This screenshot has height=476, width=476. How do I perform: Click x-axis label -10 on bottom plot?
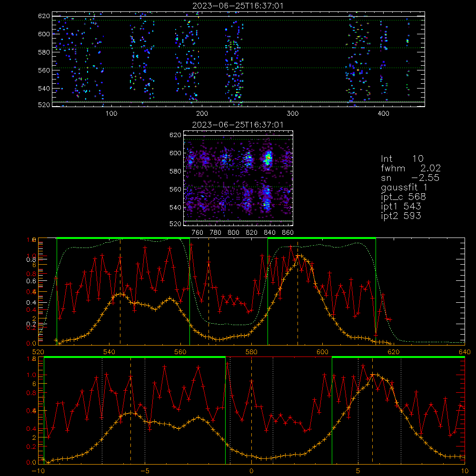(x=38, y=471)
